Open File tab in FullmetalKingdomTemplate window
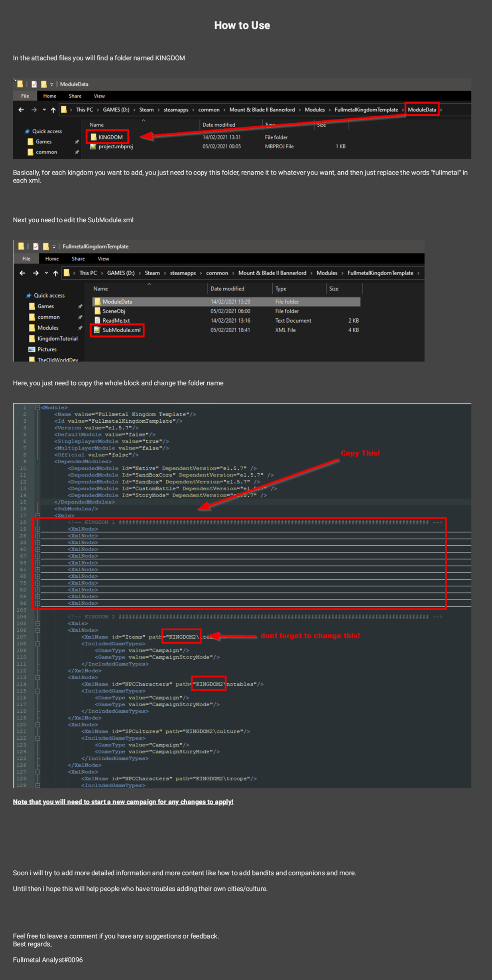Screen dimensions: 492x980 [26, 259]
